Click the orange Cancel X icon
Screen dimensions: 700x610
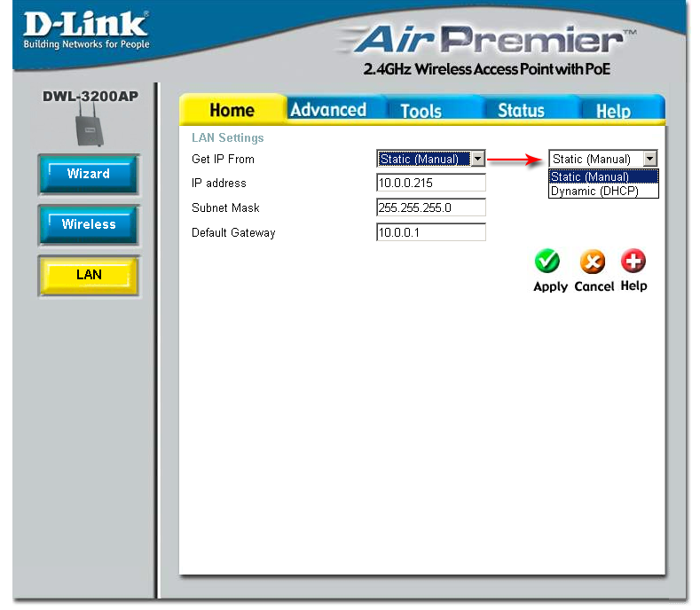[x=593, y=262]
